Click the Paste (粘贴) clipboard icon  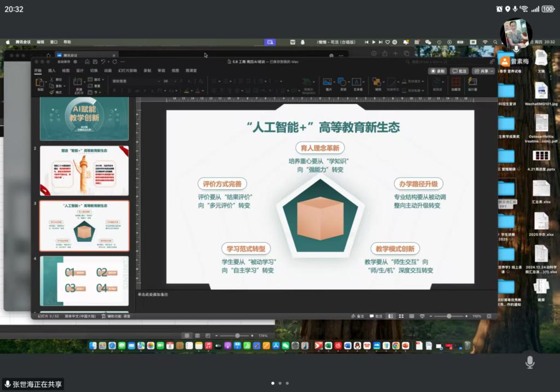coord(40,83)
